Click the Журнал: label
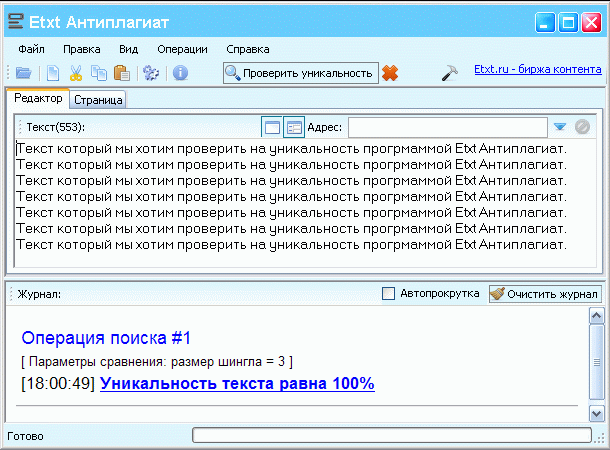 coord(39,294)
